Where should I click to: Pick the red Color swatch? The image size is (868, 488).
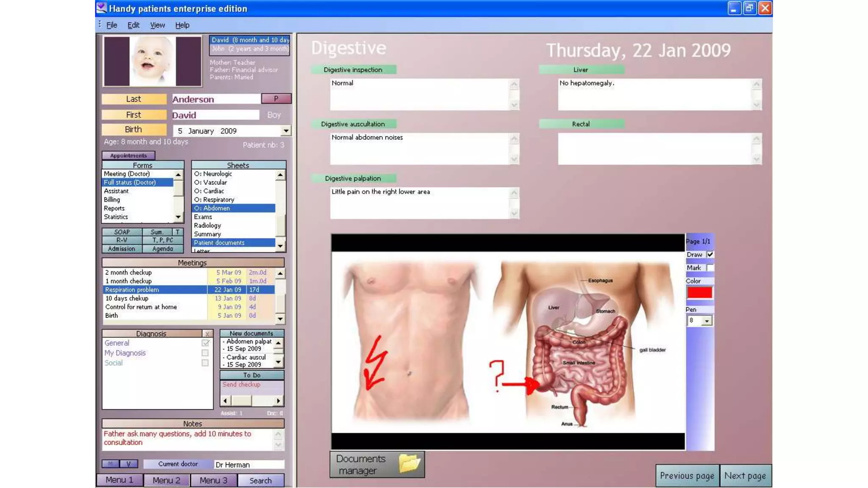[x=699, y=293]
